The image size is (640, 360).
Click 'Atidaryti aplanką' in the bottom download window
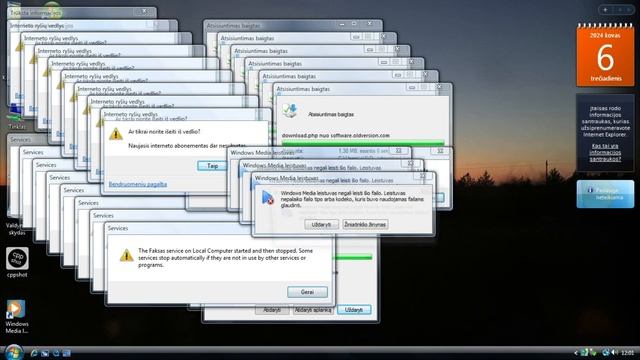tap(313, 310)
